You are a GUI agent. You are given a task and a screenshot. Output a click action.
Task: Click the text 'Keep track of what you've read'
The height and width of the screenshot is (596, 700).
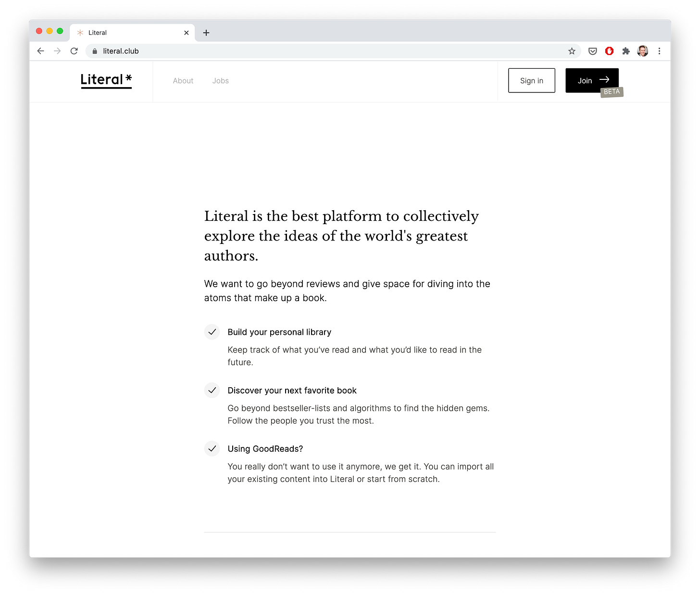coord(288,350)
